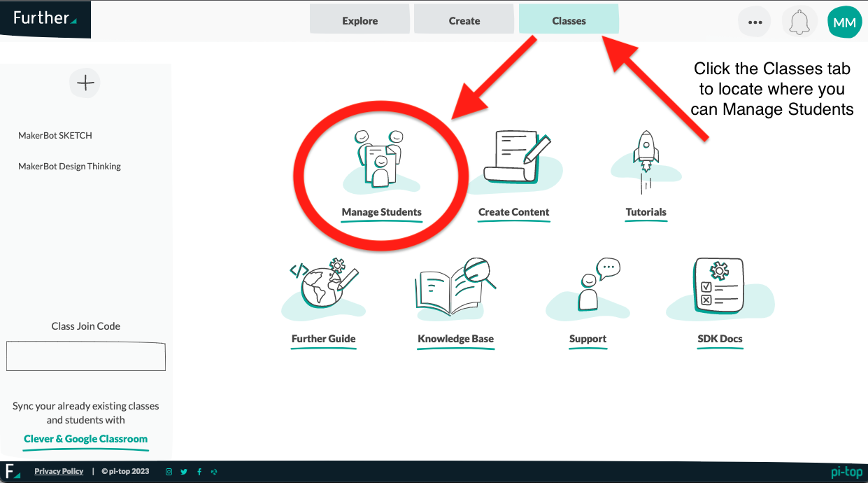Open the Further Guide globe icon

pos(324,288)
